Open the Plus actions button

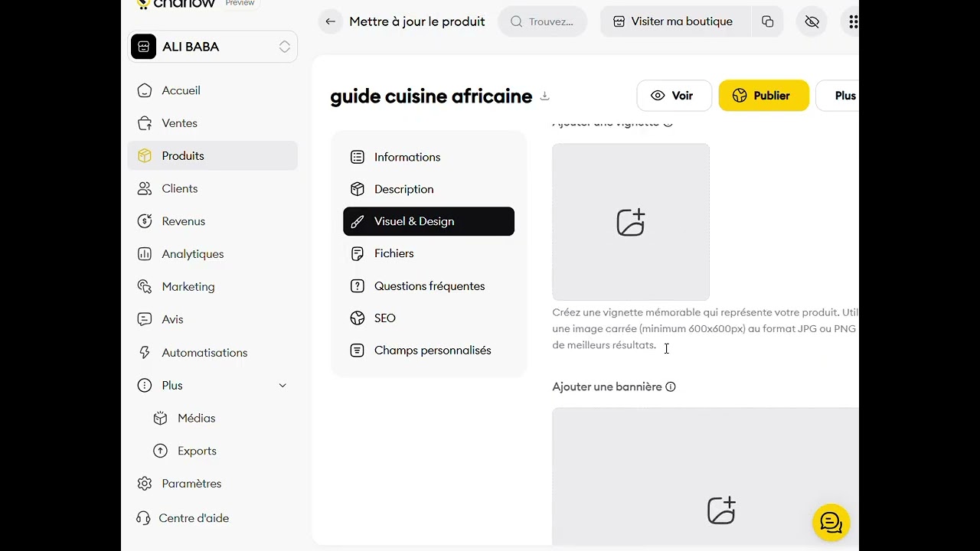[838, 96]
